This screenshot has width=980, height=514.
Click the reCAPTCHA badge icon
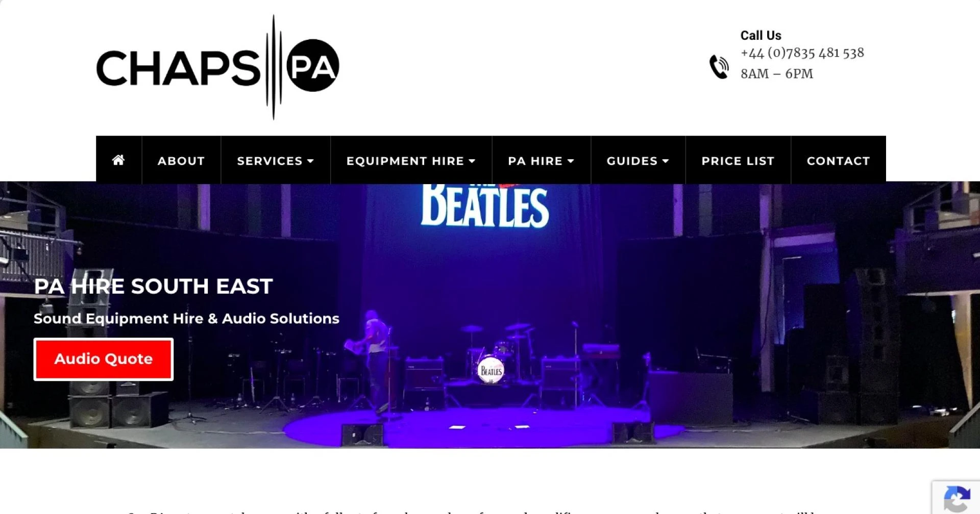pos(957,498)
